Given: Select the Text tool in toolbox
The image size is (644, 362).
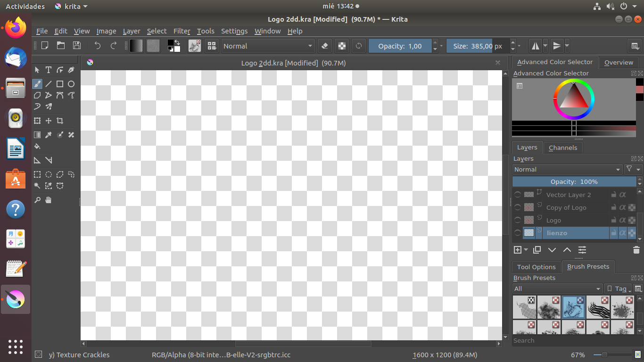Looking at the screenshot, I should [x=49, y=70].
